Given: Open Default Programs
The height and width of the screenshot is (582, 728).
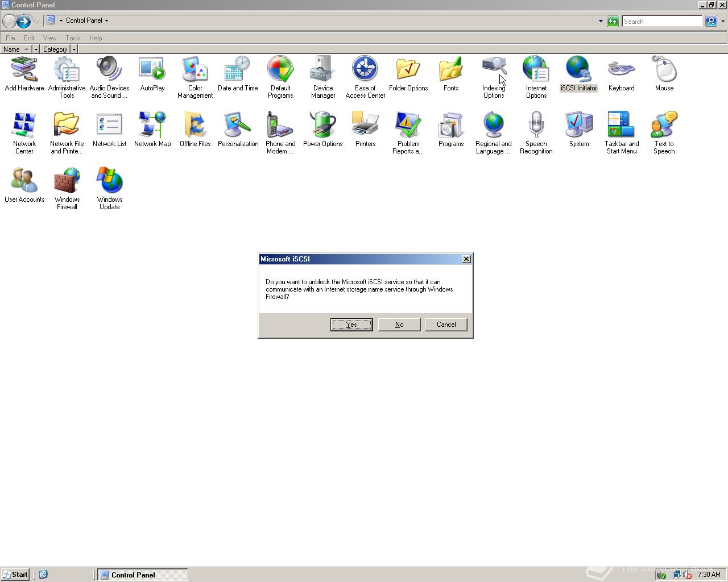Looking at the screenshot, I should pos(280,77).
